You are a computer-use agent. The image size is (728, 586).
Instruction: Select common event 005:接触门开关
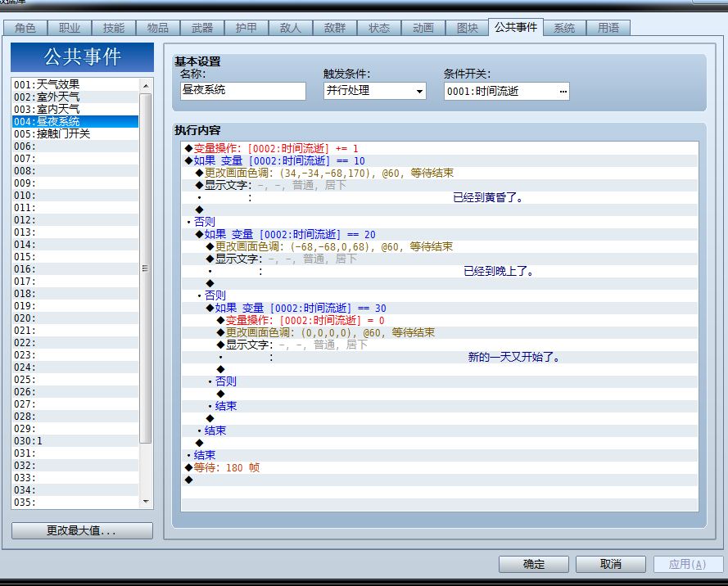pos(75,133)
